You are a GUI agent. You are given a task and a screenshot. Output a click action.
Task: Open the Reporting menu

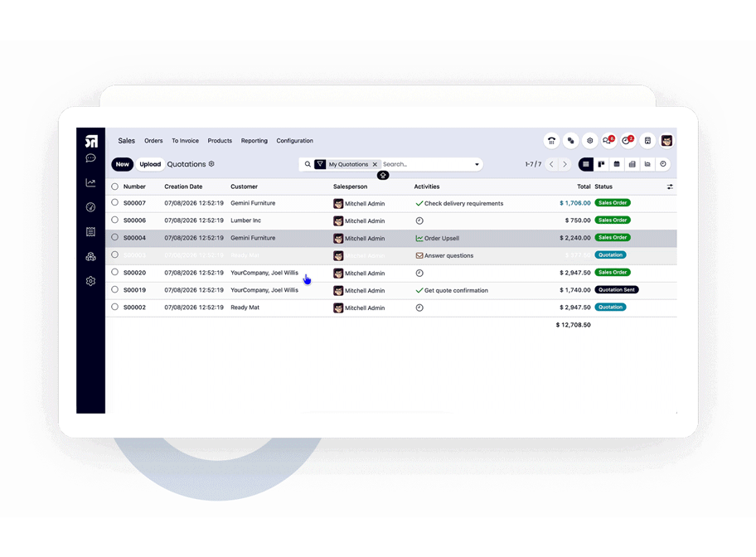pos(254,141)
